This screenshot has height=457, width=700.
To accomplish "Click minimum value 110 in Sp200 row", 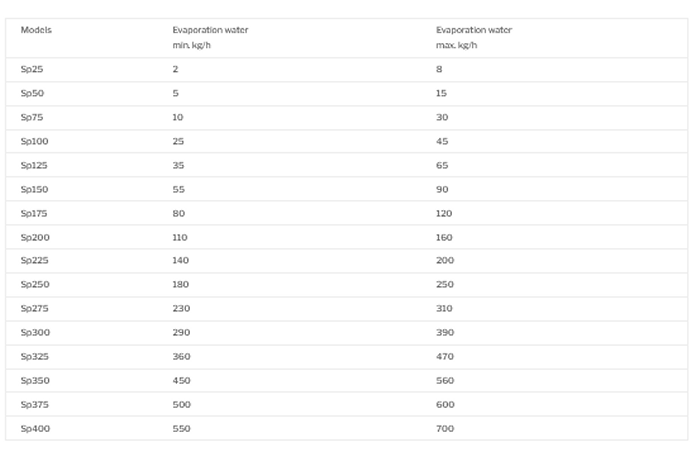I will (180, 237).
